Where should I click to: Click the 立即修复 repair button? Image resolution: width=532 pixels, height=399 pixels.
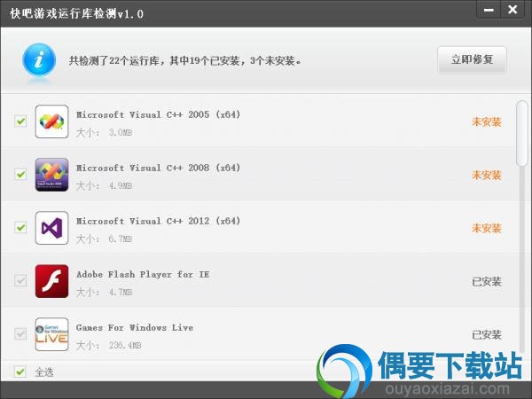point(472,60)
